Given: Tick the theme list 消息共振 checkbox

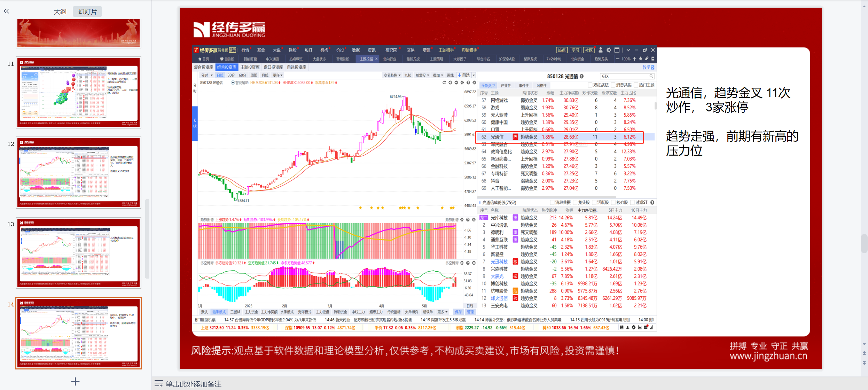Looking at the screenshot, I should pos(613,85).
